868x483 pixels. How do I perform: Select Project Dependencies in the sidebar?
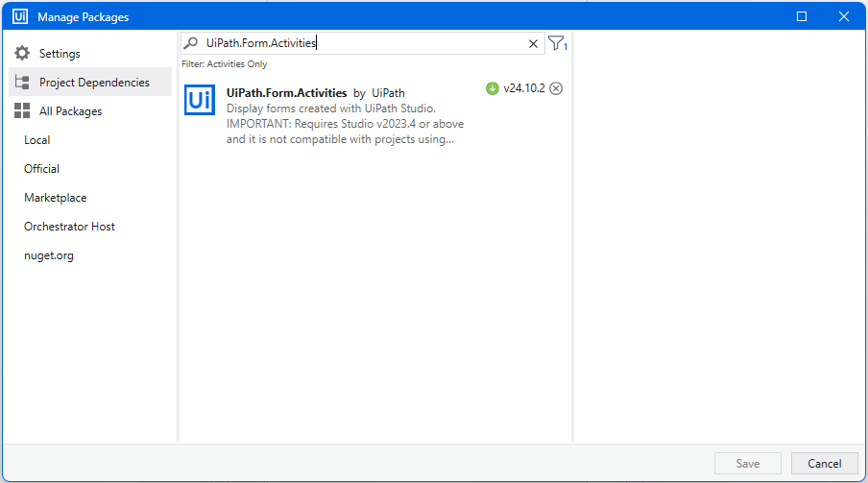pyautogui.click(x=90, y=82)
